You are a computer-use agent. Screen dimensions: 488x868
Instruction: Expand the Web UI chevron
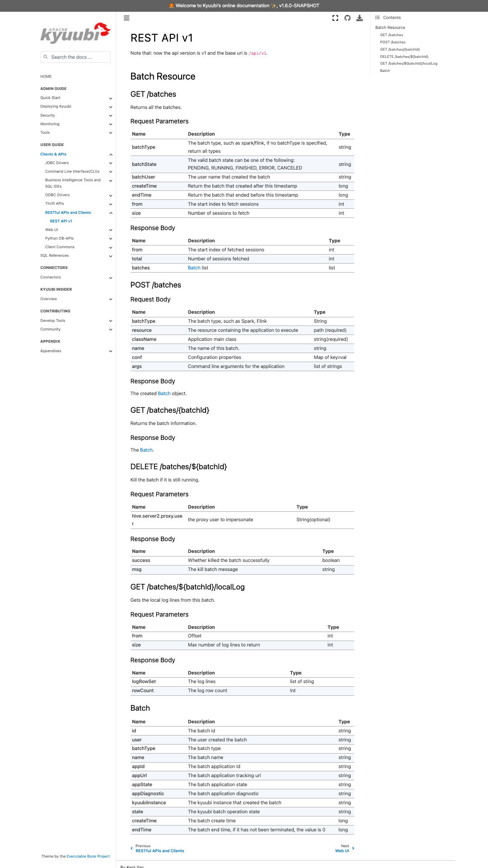[x=111, y=230]
